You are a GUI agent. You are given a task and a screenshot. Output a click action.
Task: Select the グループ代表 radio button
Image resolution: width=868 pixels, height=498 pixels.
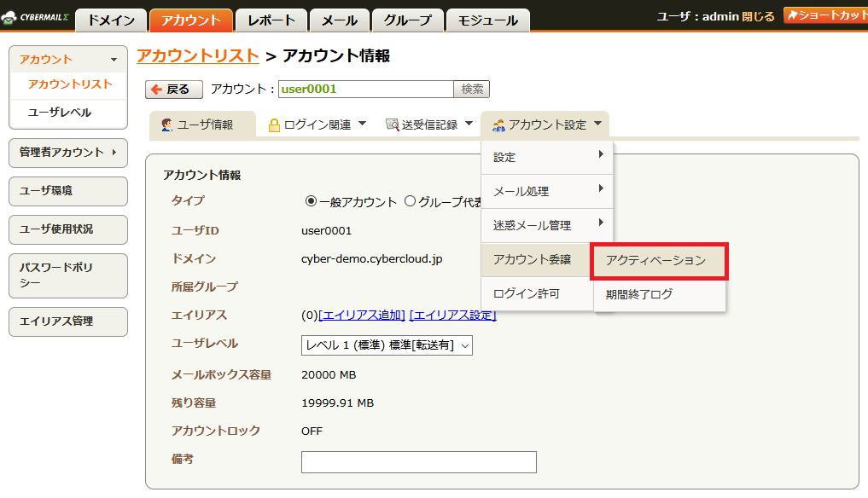point(411,201)
